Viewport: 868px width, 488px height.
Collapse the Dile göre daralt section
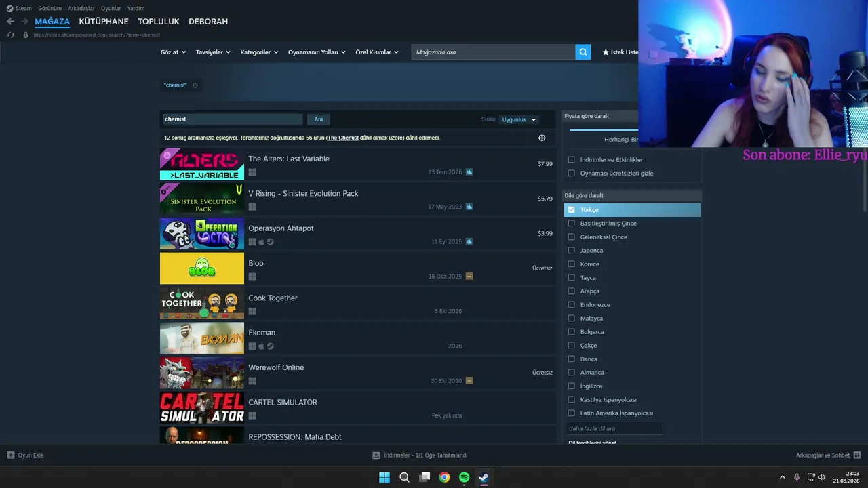pos(632,196)
